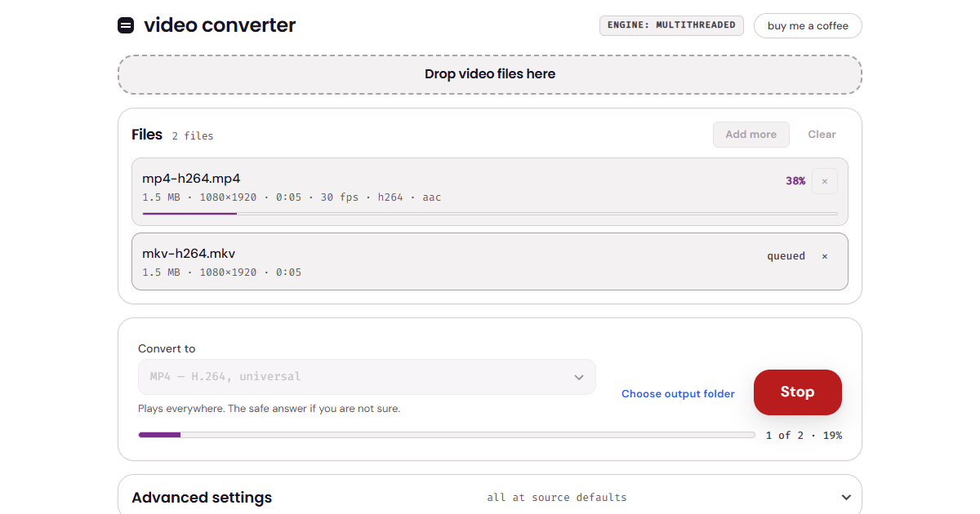
Task: Click the '2 files' count label
Action: (x=193, y=136)
